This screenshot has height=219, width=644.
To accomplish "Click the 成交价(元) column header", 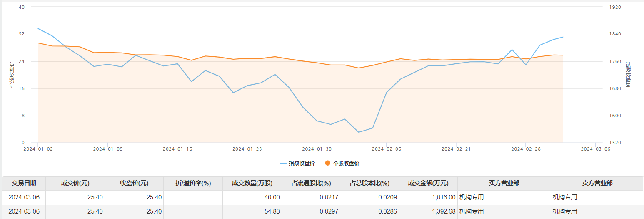I will point(75,183).
